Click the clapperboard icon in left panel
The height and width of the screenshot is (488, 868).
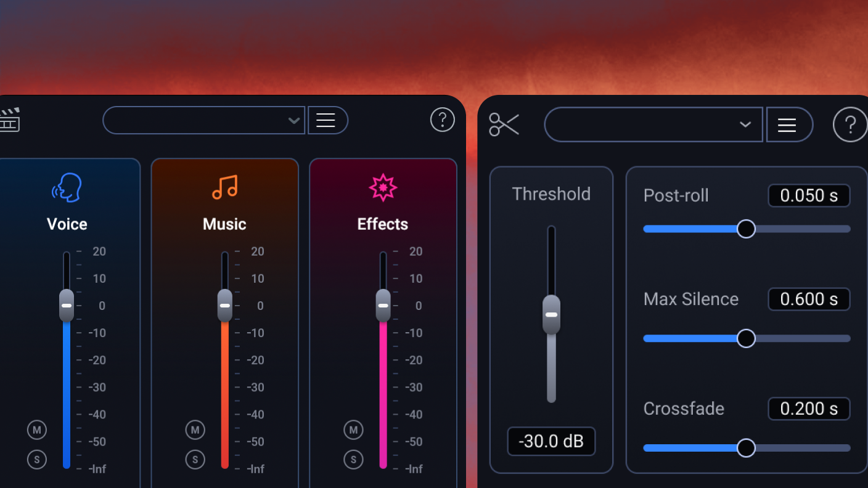pyautogui.click(x=9, y=120)
